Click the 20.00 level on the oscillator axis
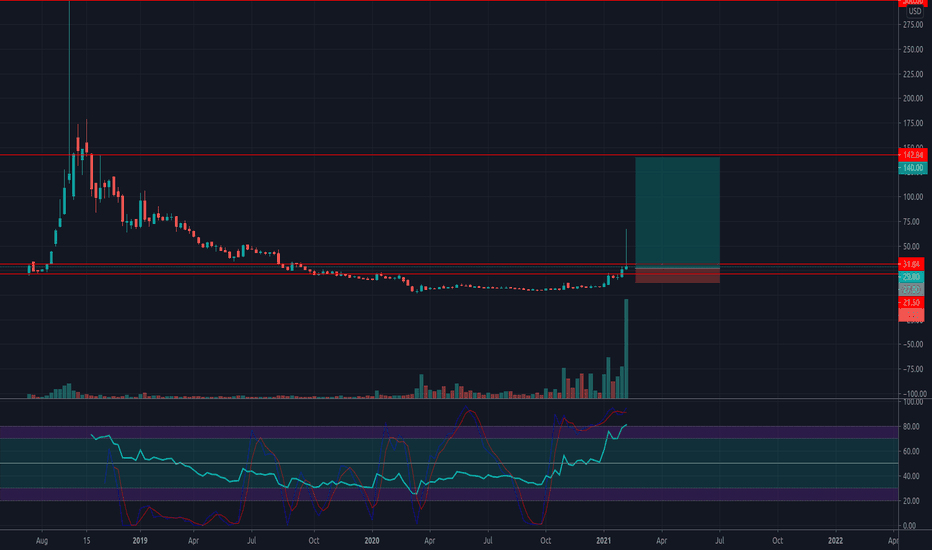This screenshot has height=550, width=932. click(x=911, y=501)
